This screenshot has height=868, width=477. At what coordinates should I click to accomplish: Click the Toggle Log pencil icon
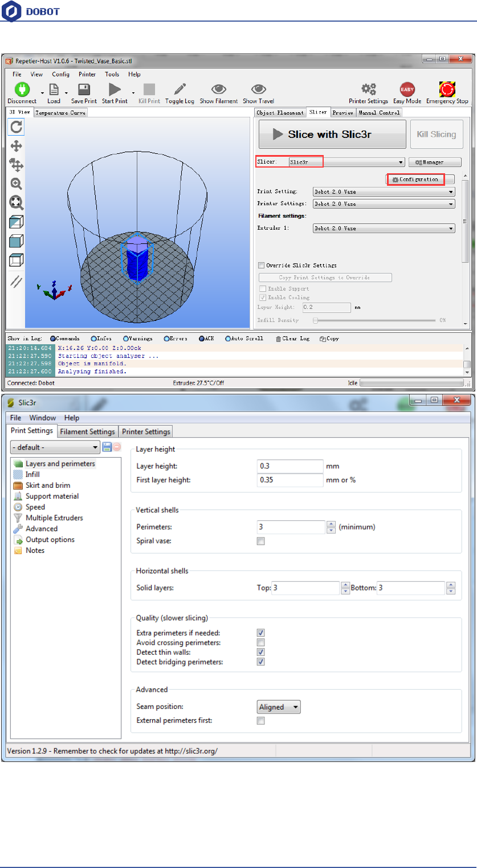[180, 89]
